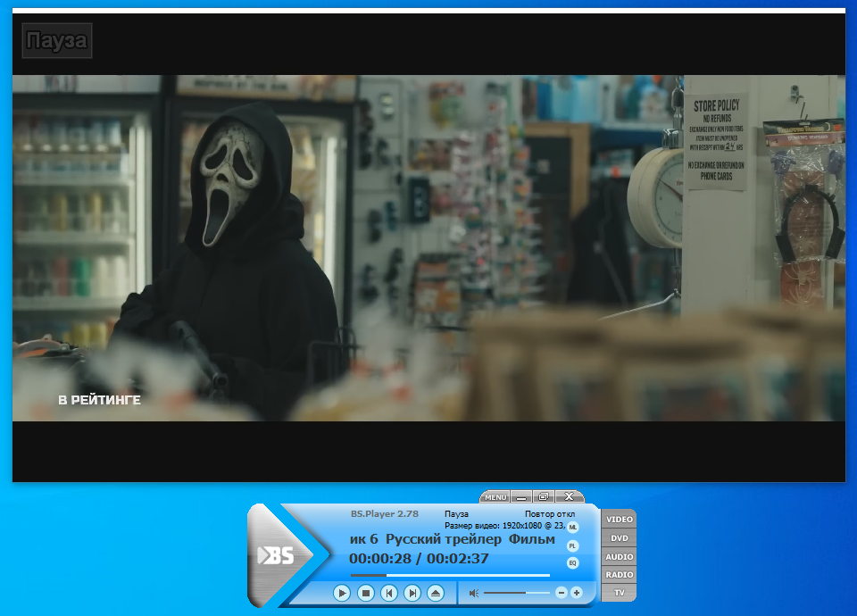The height and width of the screenshot is (616, 857).
Task: Mute audio with the speaker icon
Action: (474, 593)
